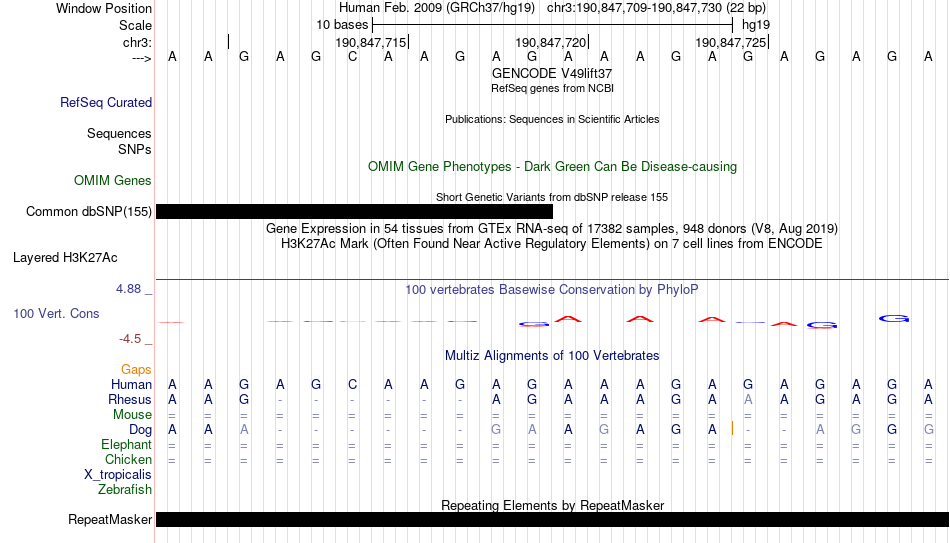Select the Mouse species row label
950x543 pixels.
click(132, 415)
